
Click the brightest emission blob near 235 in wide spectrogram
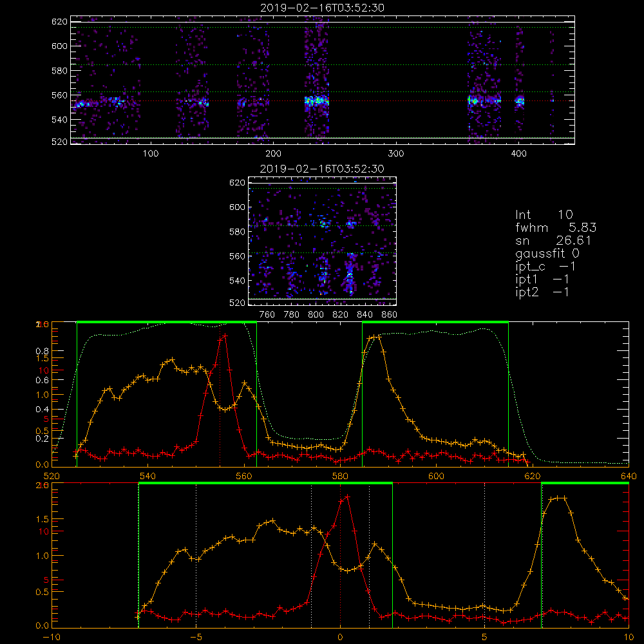pos(316,100)
